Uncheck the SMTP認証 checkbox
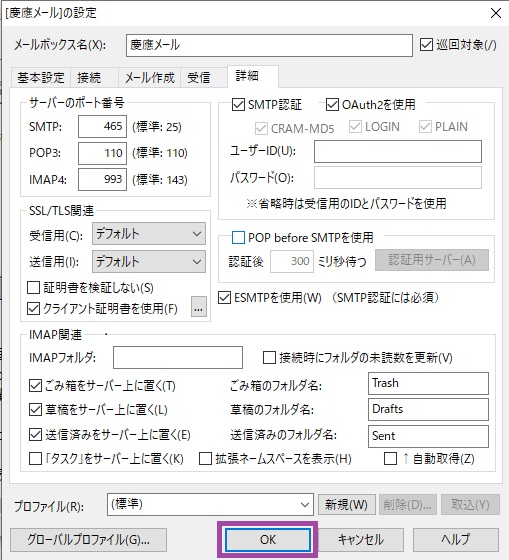This screenshot has width=509, height=560. [238, 105]
